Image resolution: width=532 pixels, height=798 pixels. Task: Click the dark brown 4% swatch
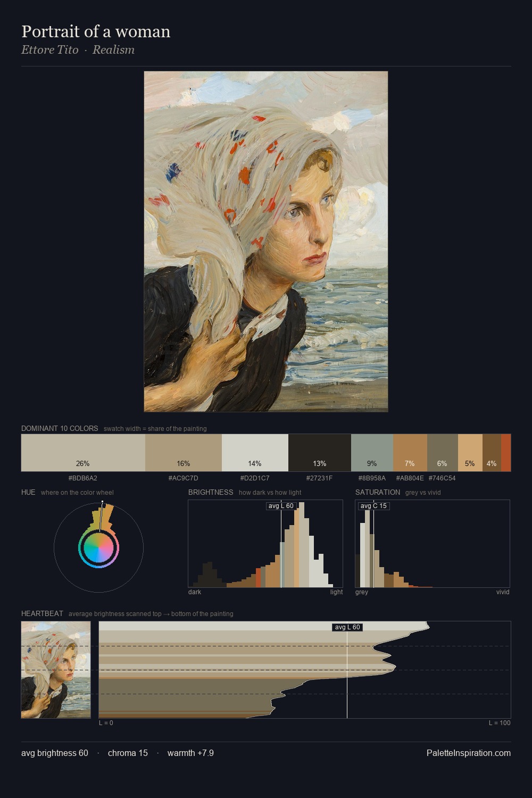492,453
